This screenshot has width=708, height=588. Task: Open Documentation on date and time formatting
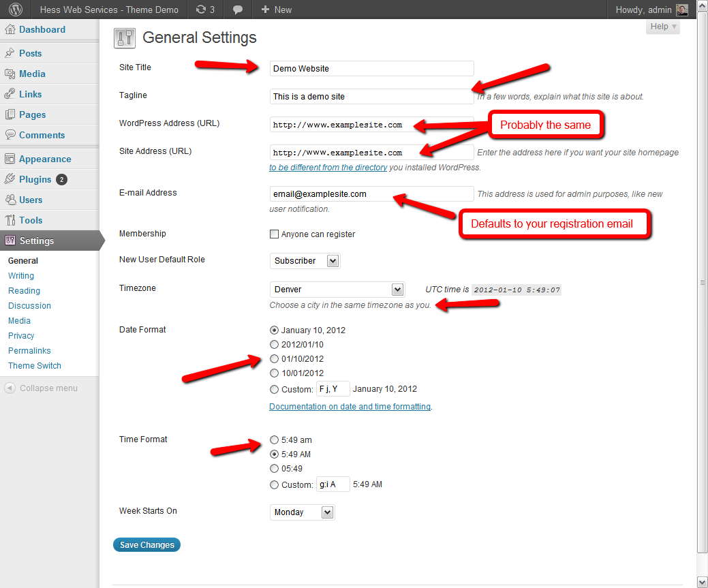click(x=350, y=407)
